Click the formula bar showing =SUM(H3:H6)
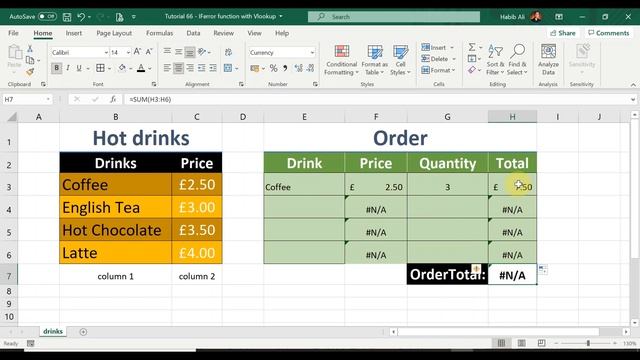 click(x=380, y=99)
